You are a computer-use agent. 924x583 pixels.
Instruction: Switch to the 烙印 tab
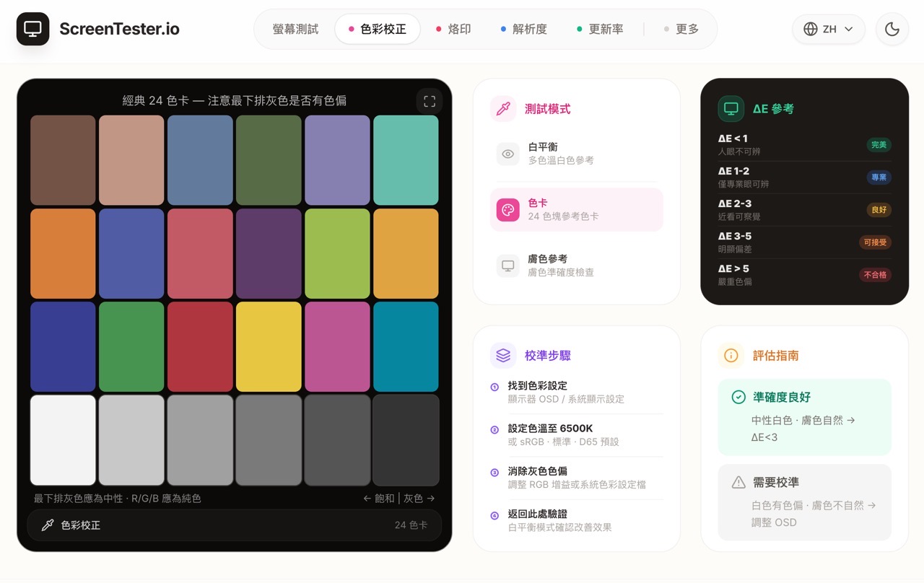point(453,29)
